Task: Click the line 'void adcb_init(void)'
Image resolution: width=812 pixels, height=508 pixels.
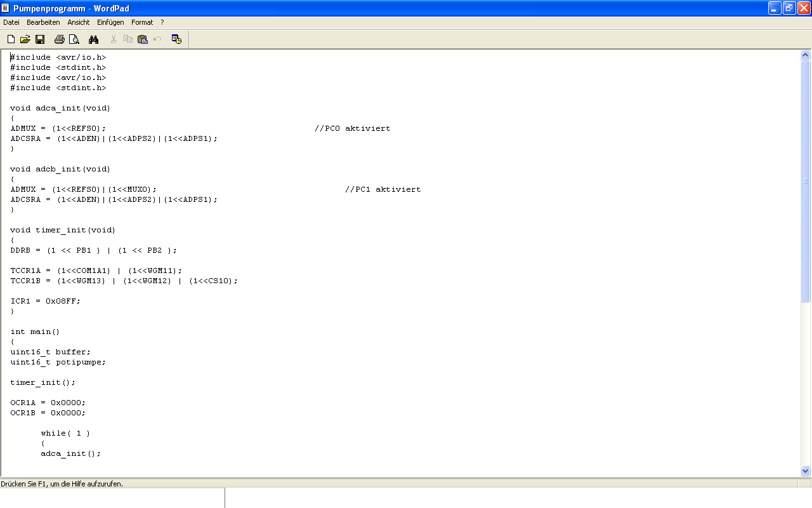Action: pyautogui.click(x=60, y=169)
